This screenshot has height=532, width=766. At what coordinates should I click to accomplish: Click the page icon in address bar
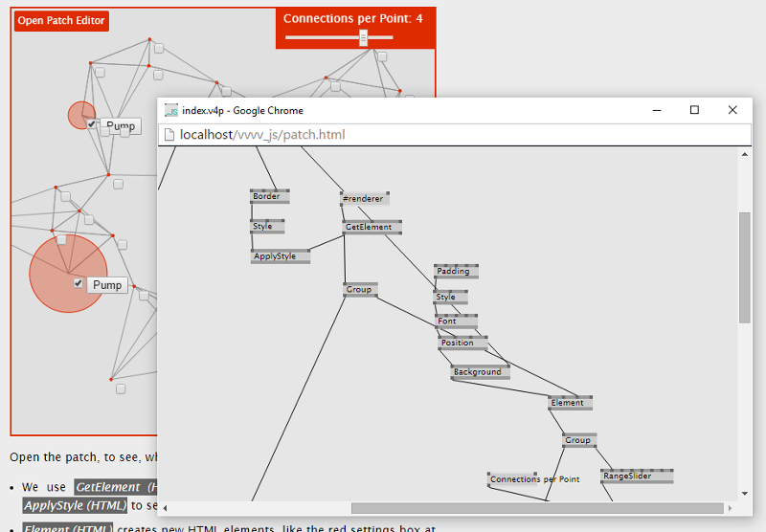169,135
